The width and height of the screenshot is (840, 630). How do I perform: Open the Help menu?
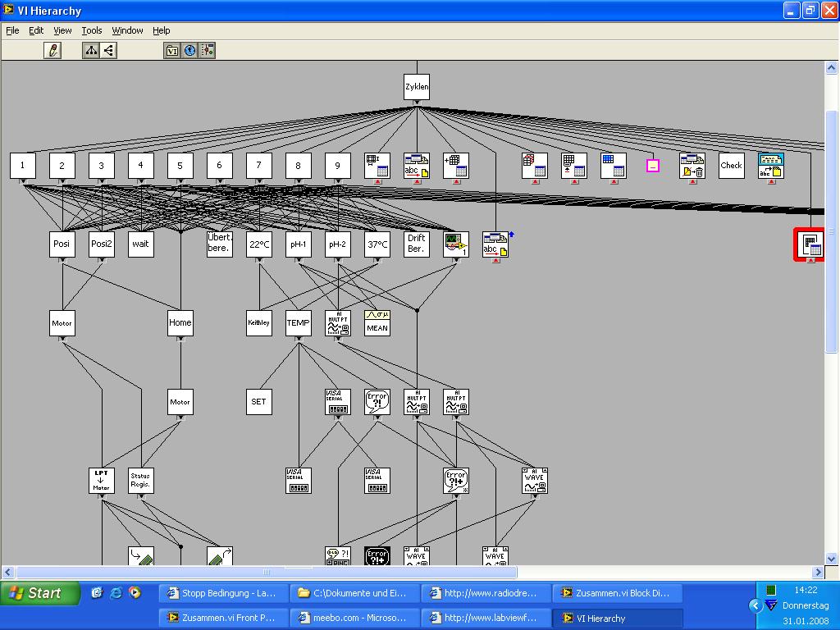pos(162,30)
